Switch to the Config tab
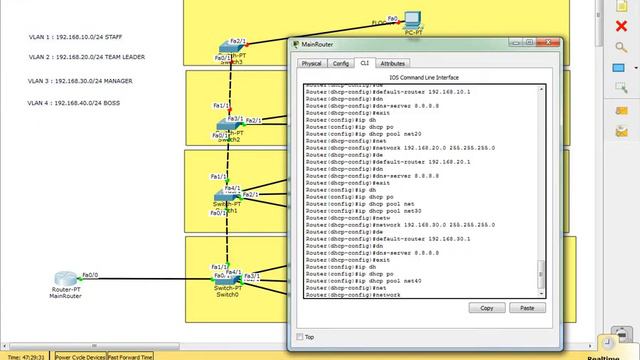 click(x=341, y=64)
